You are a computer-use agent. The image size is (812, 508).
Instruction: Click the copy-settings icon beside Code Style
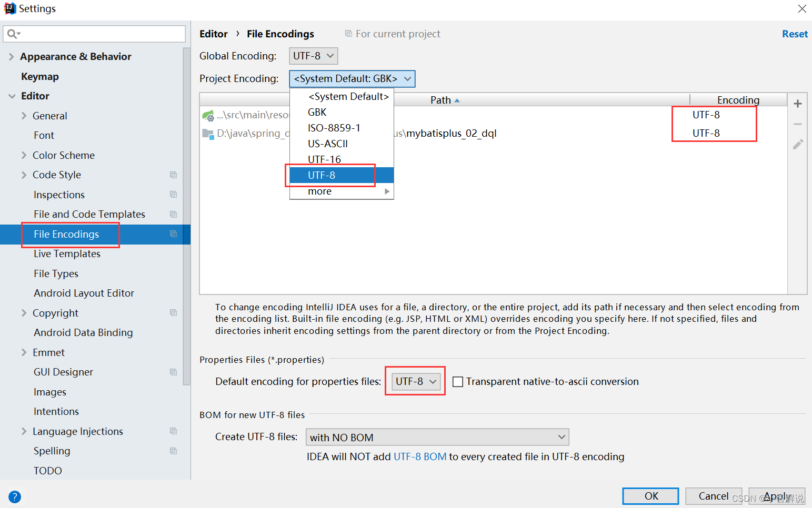point(174,175)
